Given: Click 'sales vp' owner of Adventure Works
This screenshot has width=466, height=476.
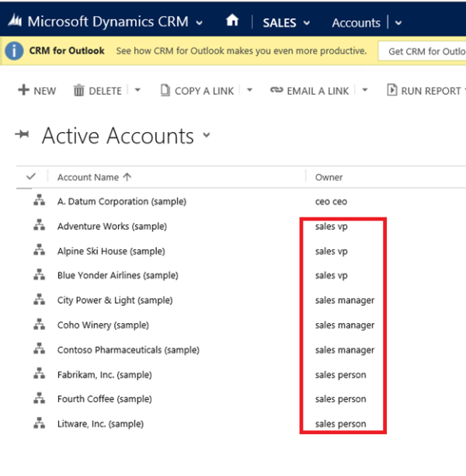Looking at the screenshot, I should point(331,227).
